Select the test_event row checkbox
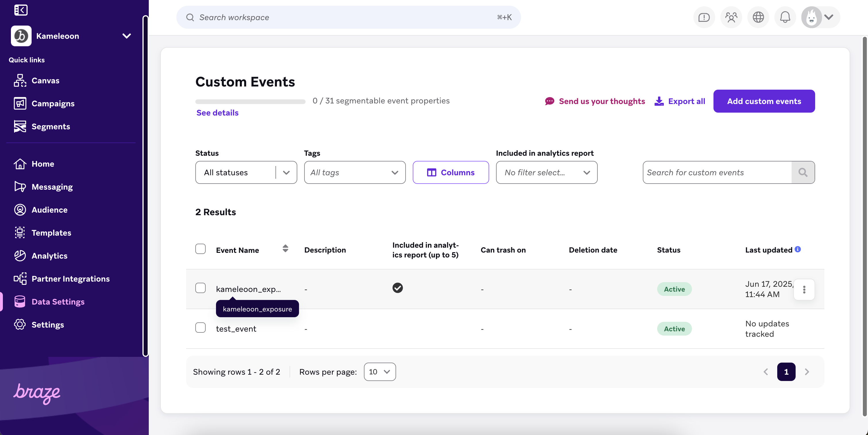 point(200,328)
